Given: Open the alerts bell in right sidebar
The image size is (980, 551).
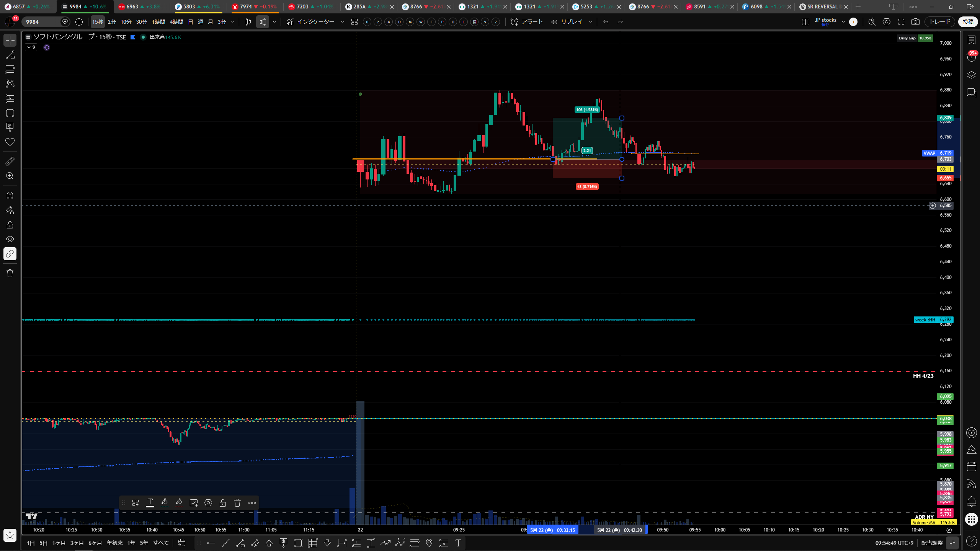Looking at the screenshot, I should pyautogui.click(x=971, y=501).
